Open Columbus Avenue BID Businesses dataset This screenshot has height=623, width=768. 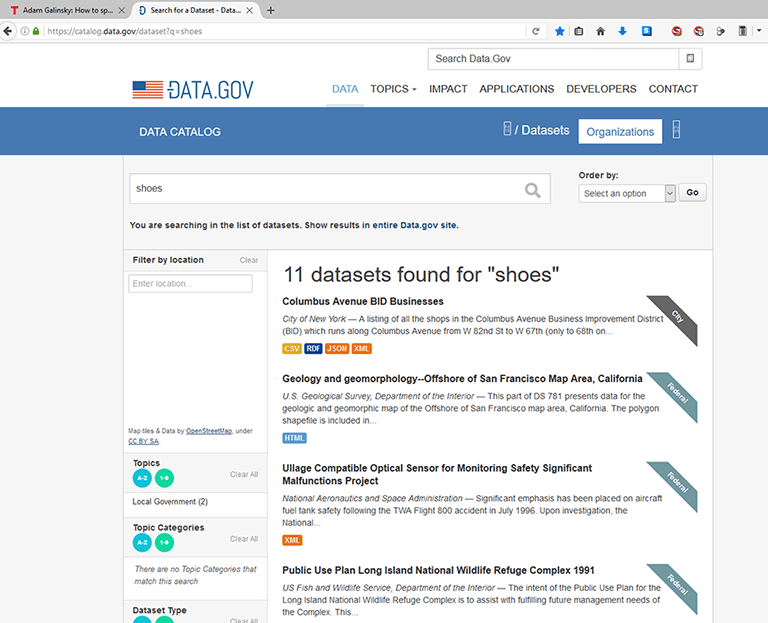[363, 302]
